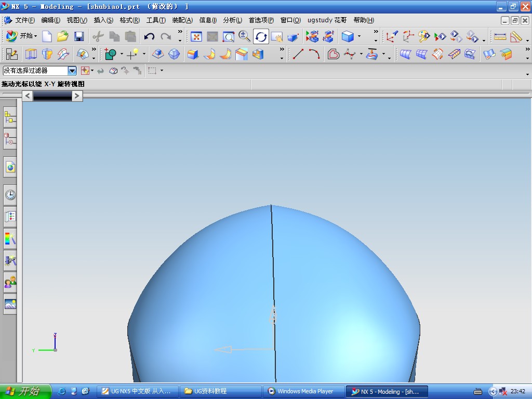
Task: Undo the last action
Action: tap(149, 36)
